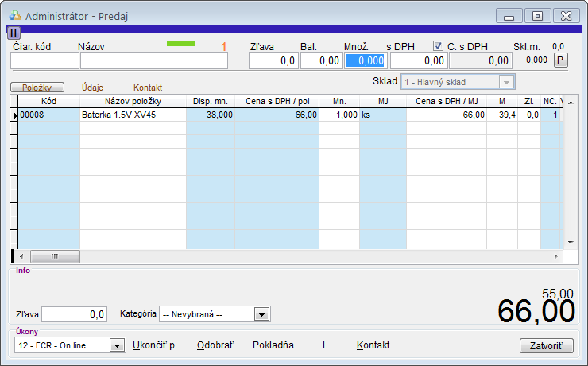The height and width of the screenshot is (366, 588).
Task: Open the Údaje tab
Action: (93, 88)
